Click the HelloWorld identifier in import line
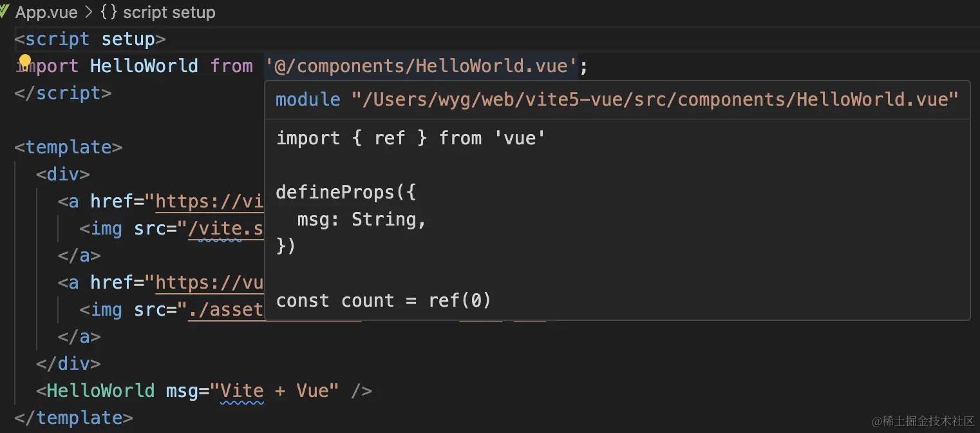The width and height of the screenshot is (980, 433). (x=144, y=66)
